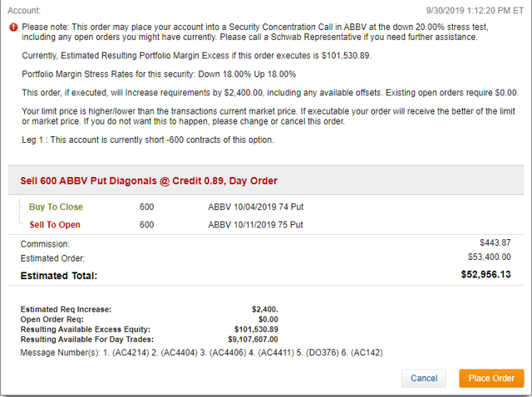Click the Commission value $443.87

pos(495,243)
